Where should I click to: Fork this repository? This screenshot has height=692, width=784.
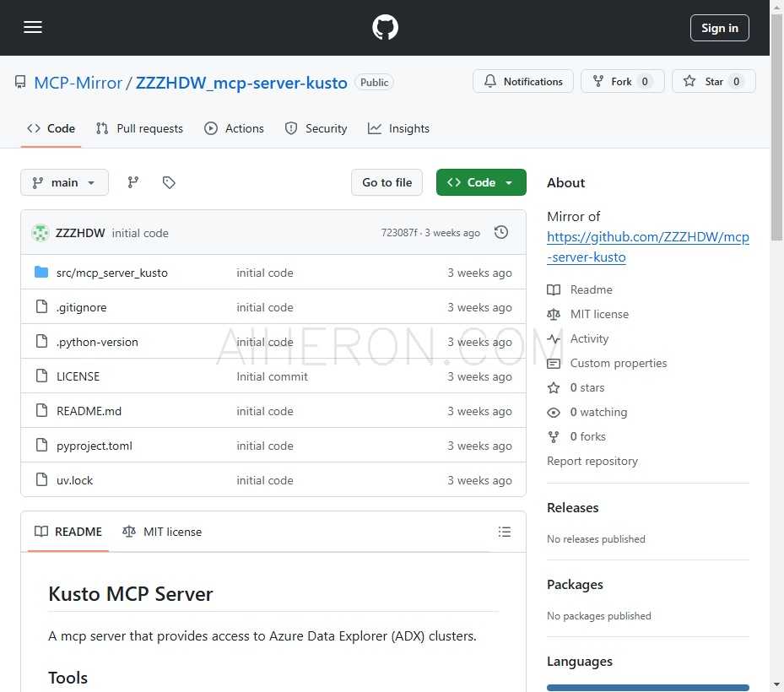point(623,82)
